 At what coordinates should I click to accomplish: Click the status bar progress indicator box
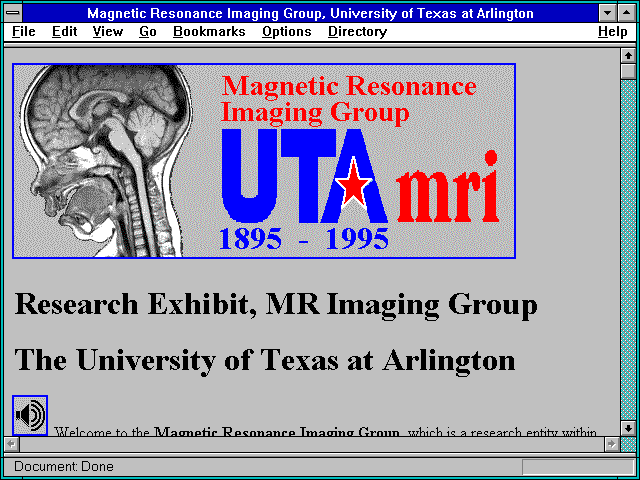tap(578, 467)
